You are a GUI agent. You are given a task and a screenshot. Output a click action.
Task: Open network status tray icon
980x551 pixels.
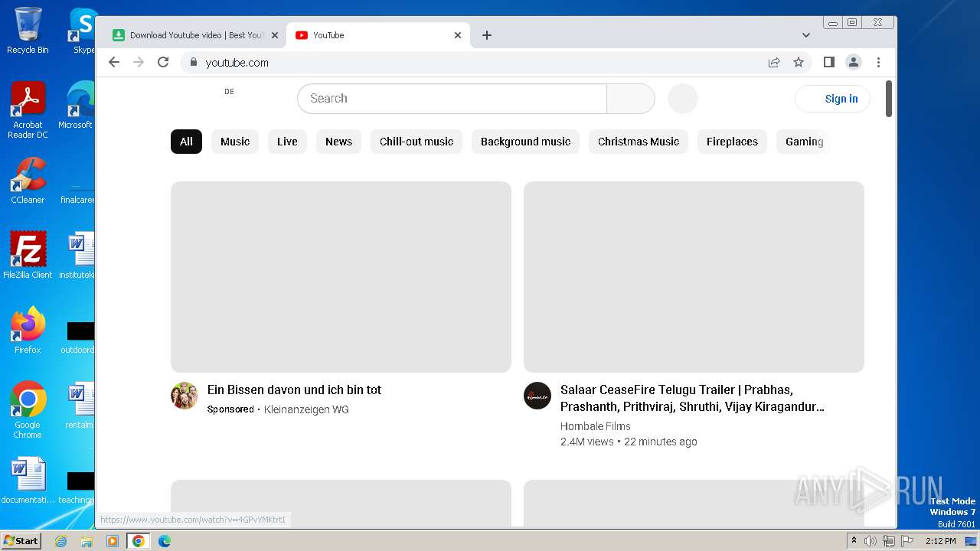point(889,541)
